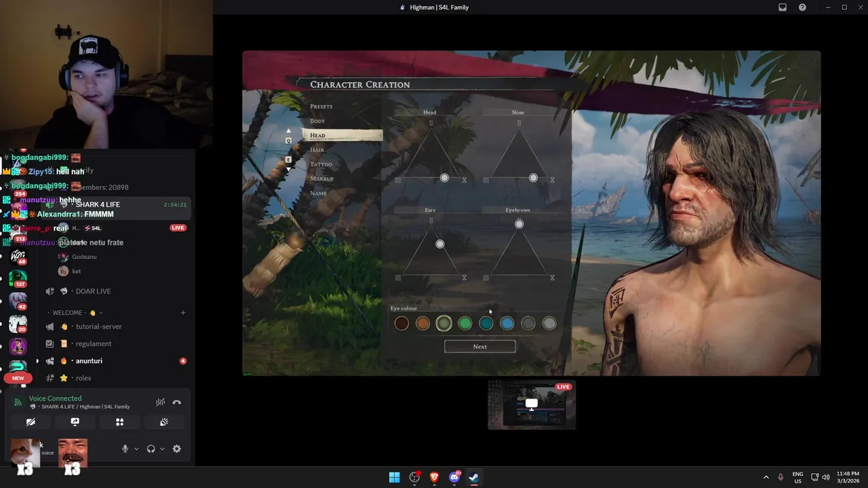This screenshot has width=868, height=488.
Task: Click the E next category key icon
Action: [288, 160]
